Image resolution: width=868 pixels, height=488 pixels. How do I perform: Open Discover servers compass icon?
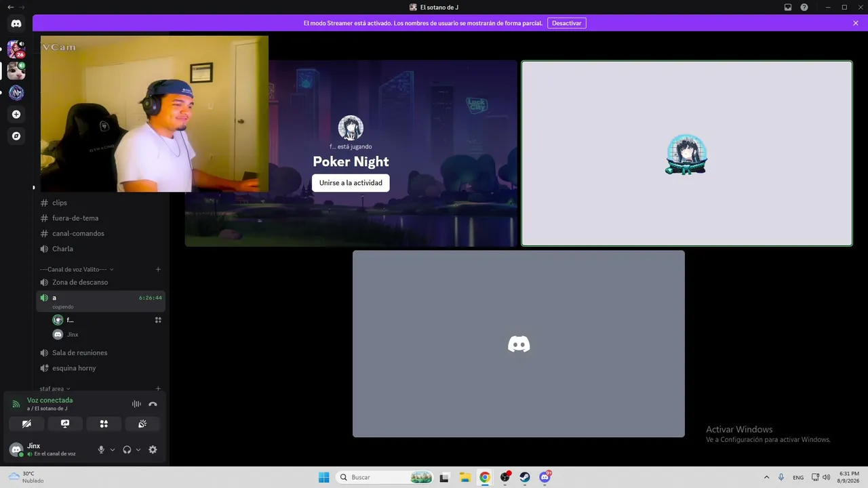point(16,136)
